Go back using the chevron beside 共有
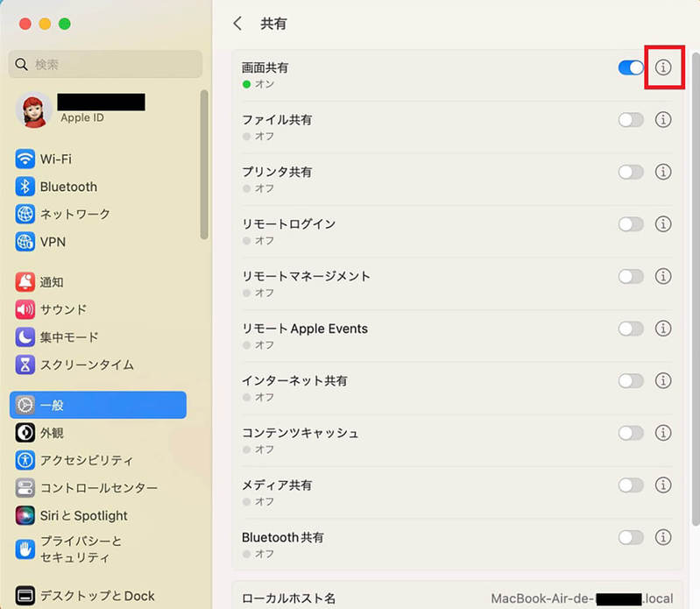Viewport: 700px width, 609px height. tap(237, 23)
